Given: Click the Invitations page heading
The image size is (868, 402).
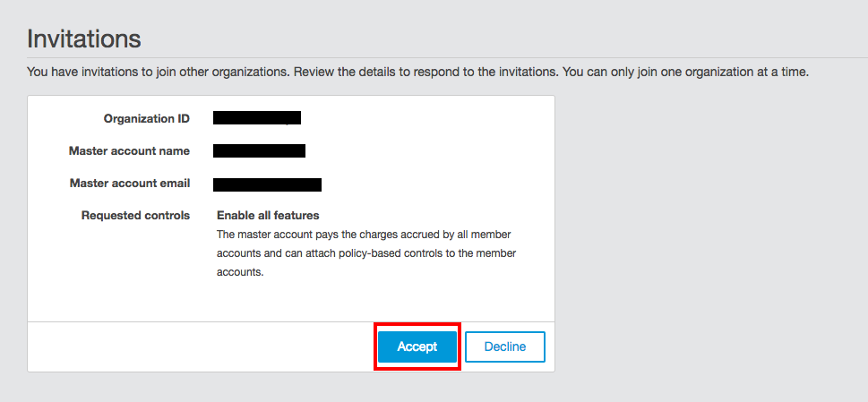Looking at the screenshot, I should click(x=84, y=39).
